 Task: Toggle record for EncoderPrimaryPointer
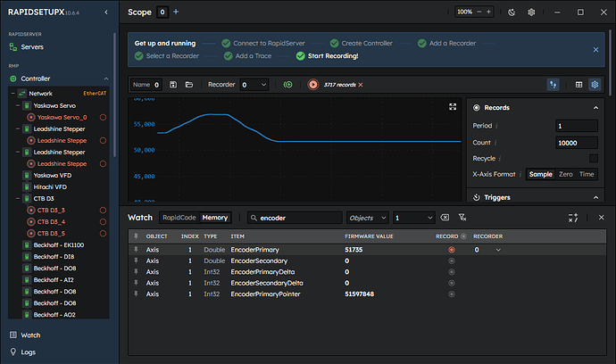coord(452,294)
